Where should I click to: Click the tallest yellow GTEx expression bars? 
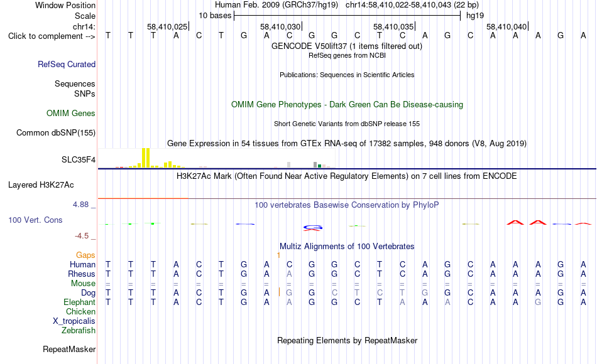click(x=146, y=158)
